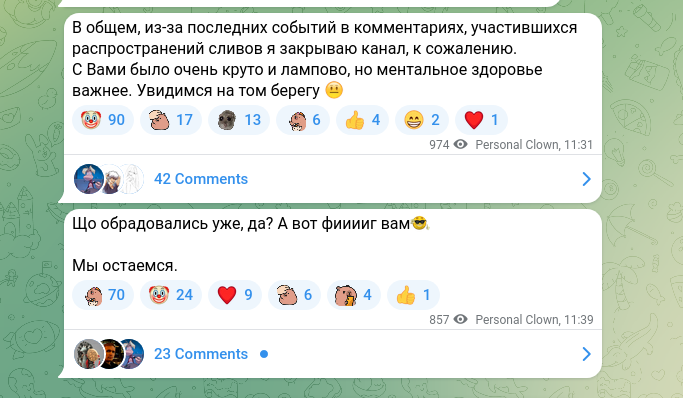Expand comments via chevron beside 42 Comments
The width and height of the screenshot is (683, 398).
[586, 179]
